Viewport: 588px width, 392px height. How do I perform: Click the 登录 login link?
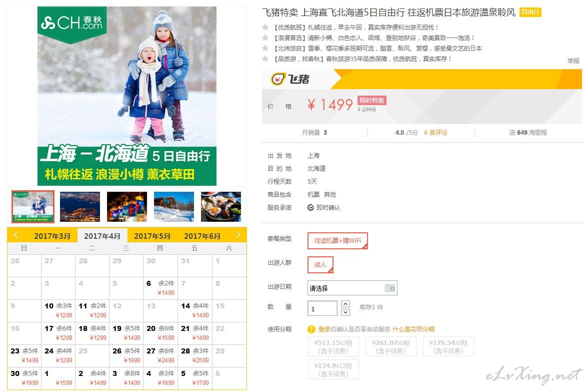[x=324, y=329]
